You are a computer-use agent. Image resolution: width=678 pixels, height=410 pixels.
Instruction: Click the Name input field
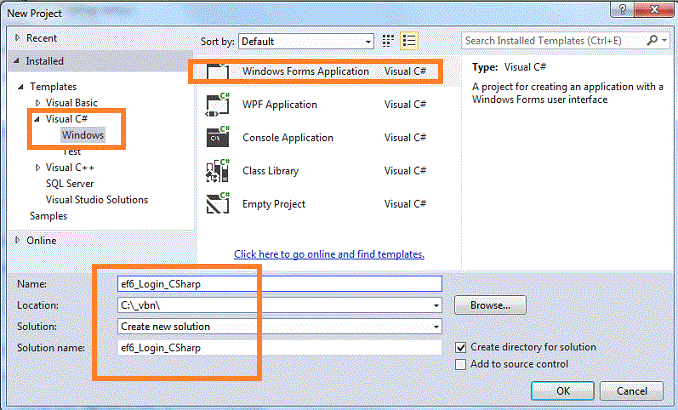[x=279, y=284]
